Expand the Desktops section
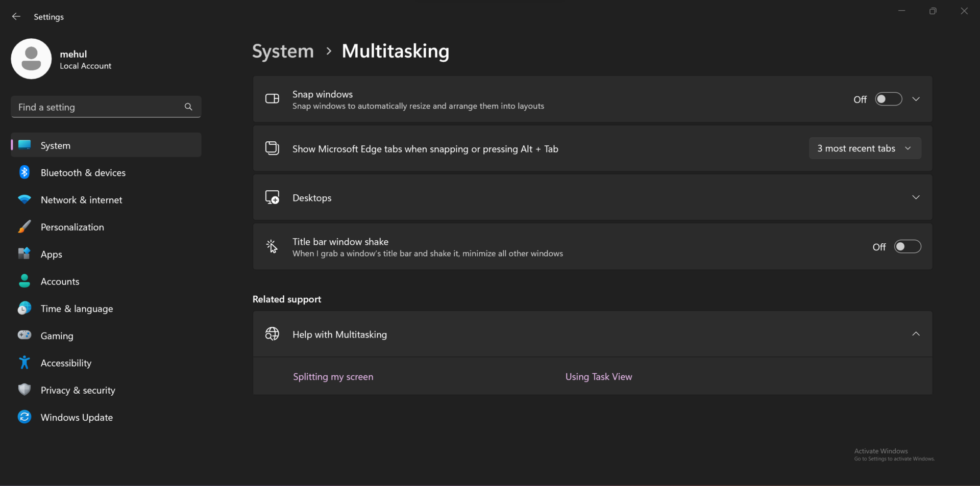This screenshot has height=486, width=980. point(916,197)
